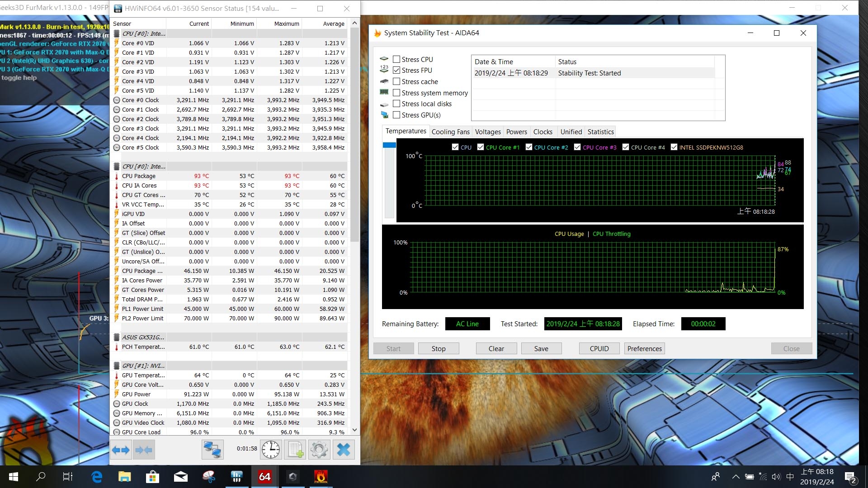Open HWiNFO sensor settings gear icon

319,450
